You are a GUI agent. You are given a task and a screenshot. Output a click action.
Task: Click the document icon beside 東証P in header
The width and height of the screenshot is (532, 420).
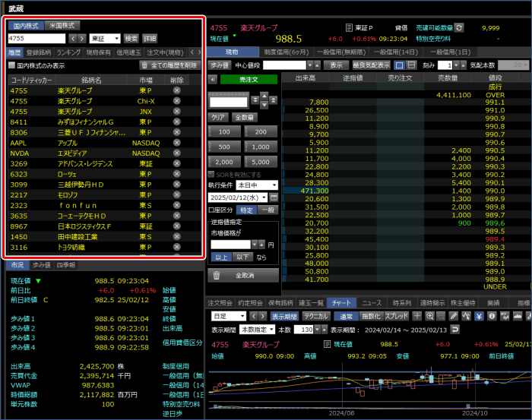[x=348, y=28]
